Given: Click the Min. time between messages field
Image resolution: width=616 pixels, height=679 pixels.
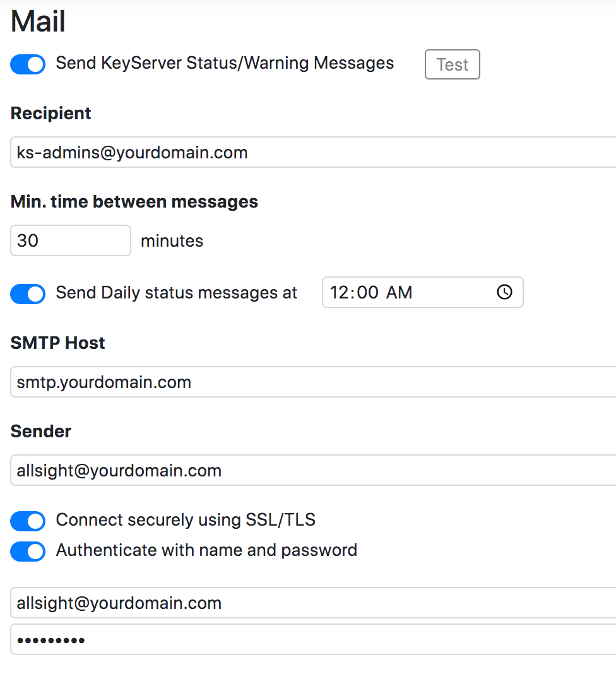Looking at the screenshot, I should pyautogui.click(x=70, y=240).
